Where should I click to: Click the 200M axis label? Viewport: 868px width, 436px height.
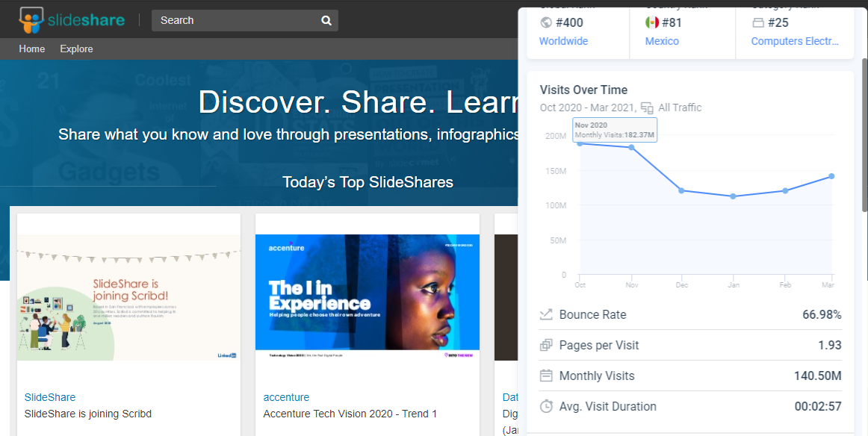pos(556,136)
